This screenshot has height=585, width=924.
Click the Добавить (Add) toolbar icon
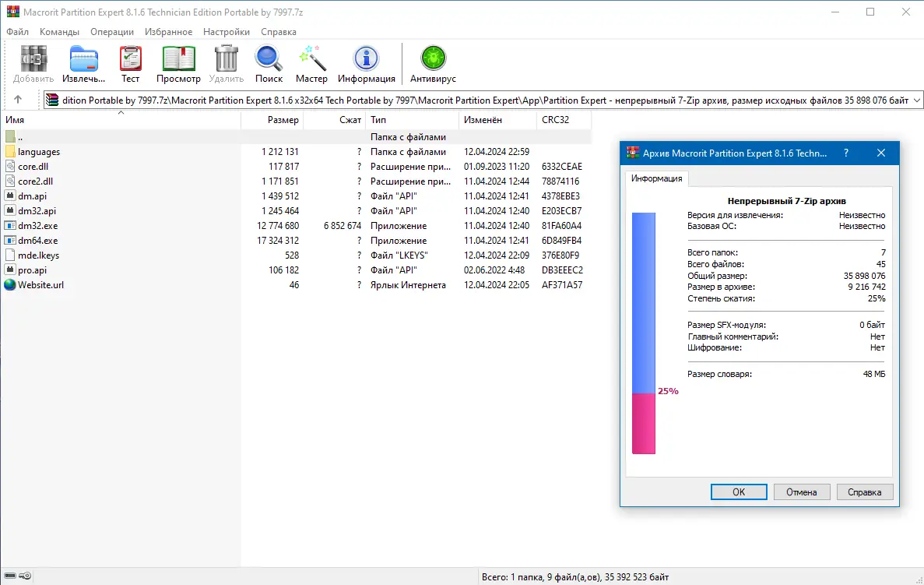(x=33, y=58)
